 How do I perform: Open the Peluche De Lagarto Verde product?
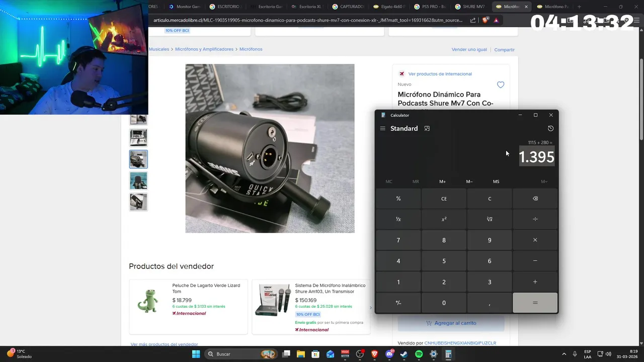click(188, 307)
